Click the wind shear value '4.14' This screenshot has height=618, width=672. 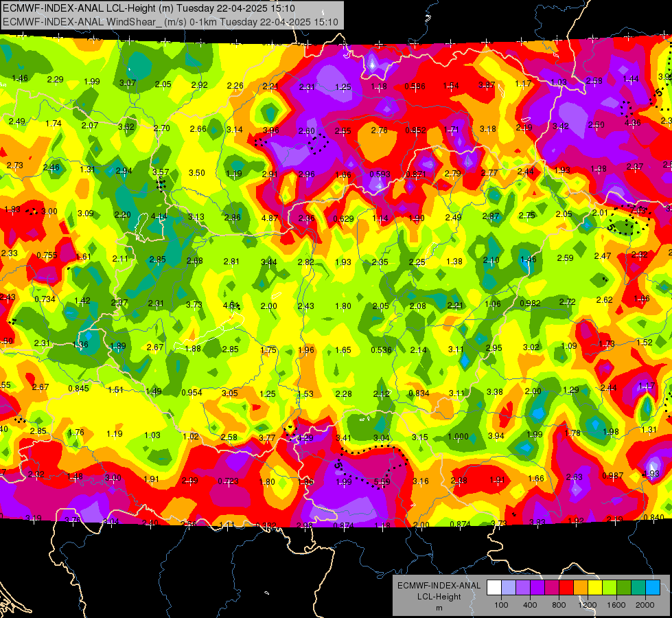[159, 216]
